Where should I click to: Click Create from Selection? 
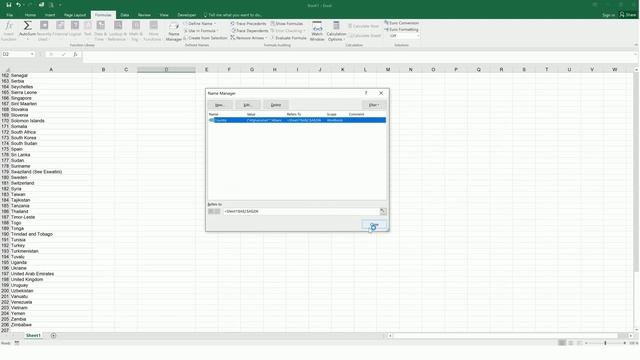point(205,38)
